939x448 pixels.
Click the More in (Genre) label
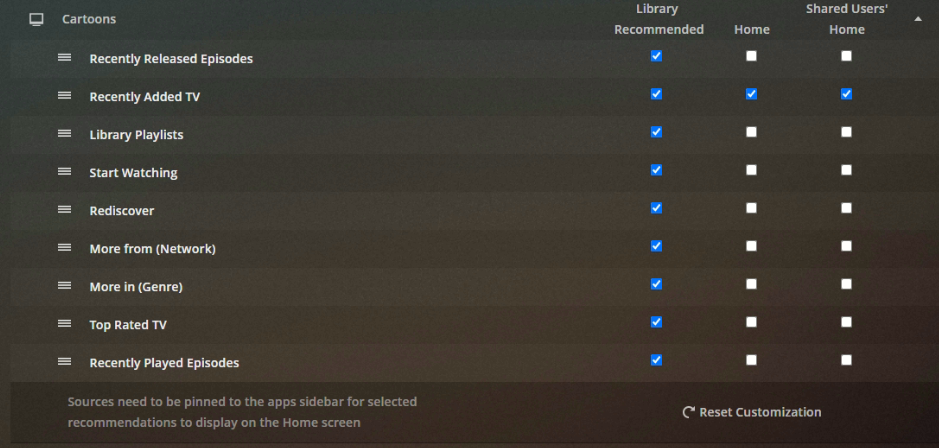(136, 287)
